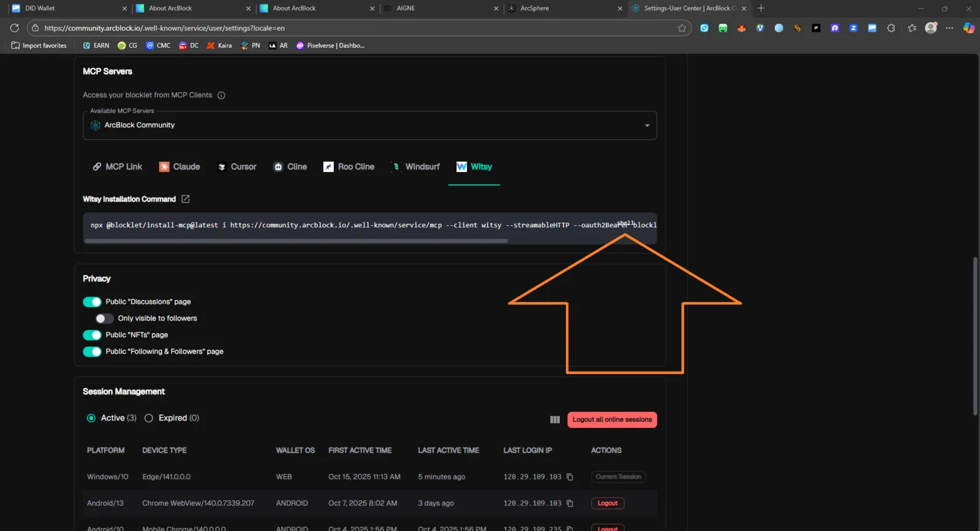Open the blue card-style wallet extension icon
Viewport: 980px width, 531px height.
point(872,28)
